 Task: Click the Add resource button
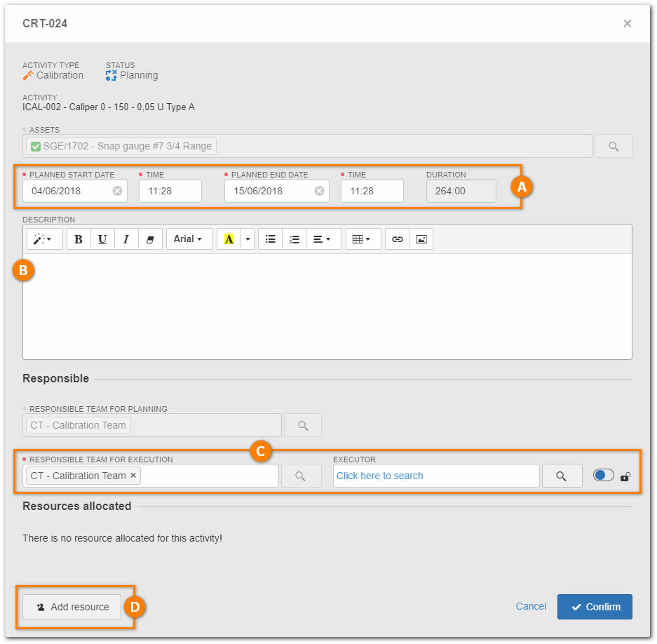72,607
